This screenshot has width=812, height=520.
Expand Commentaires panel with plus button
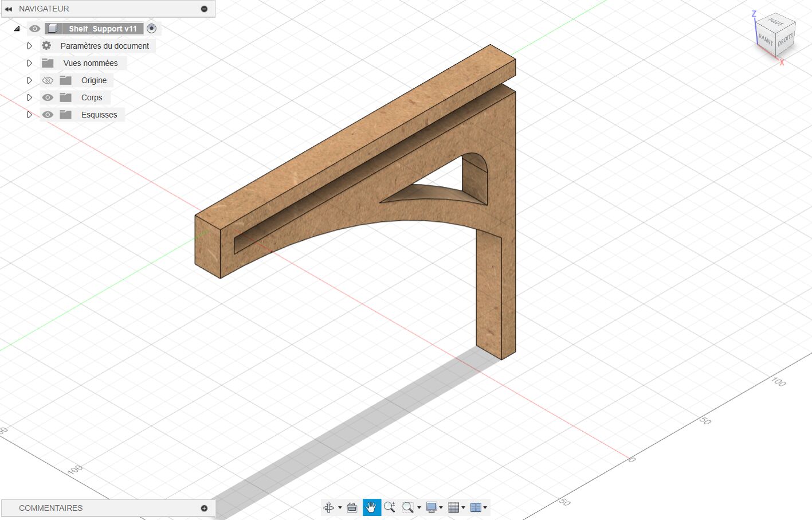pos(205,508)
